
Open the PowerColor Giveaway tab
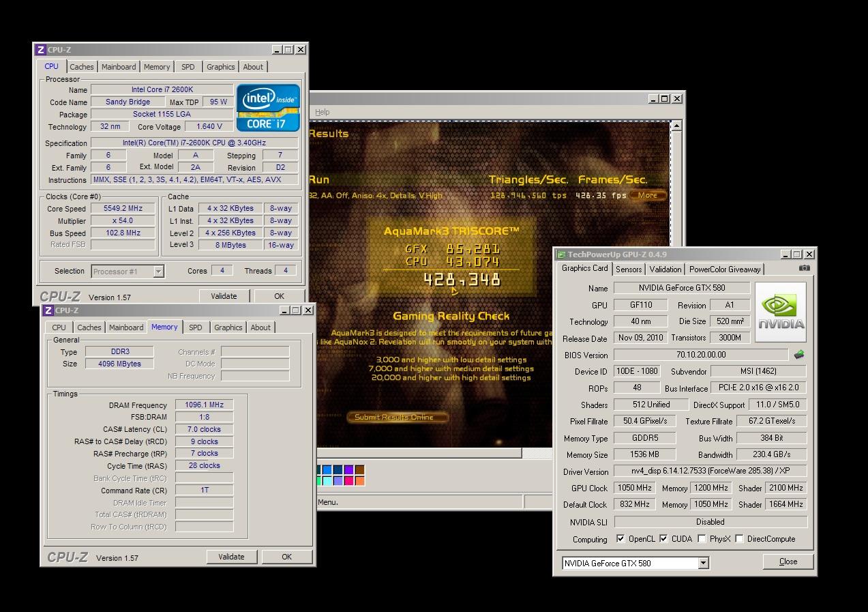click(x=725, y=269)
